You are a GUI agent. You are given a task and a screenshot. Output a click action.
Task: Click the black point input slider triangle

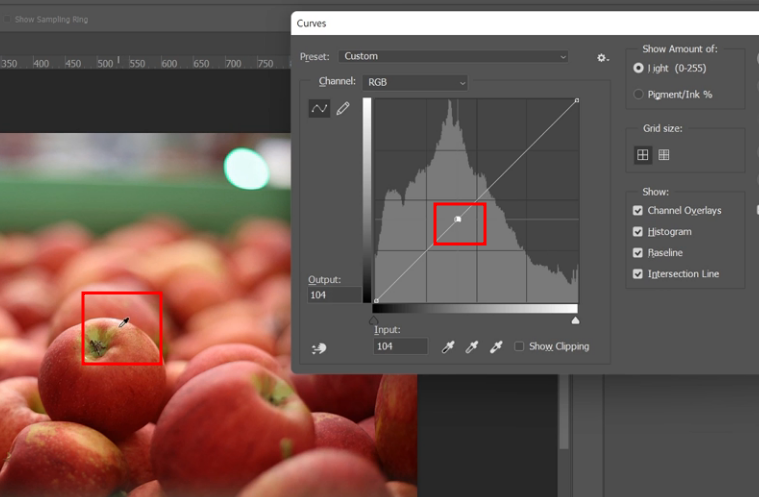[x=373, y=320]
